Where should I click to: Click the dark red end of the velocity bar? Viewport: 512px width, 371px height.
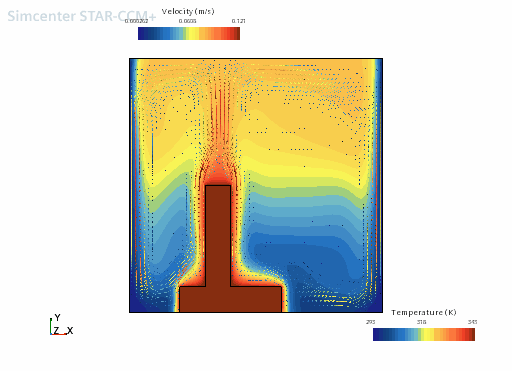(x=236, y=34)
